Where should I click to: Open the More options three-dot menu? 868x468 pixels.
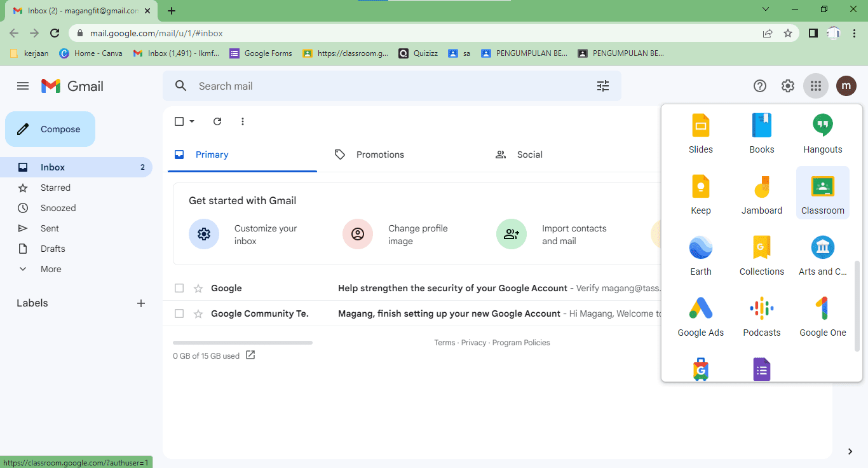click(242, 121)
